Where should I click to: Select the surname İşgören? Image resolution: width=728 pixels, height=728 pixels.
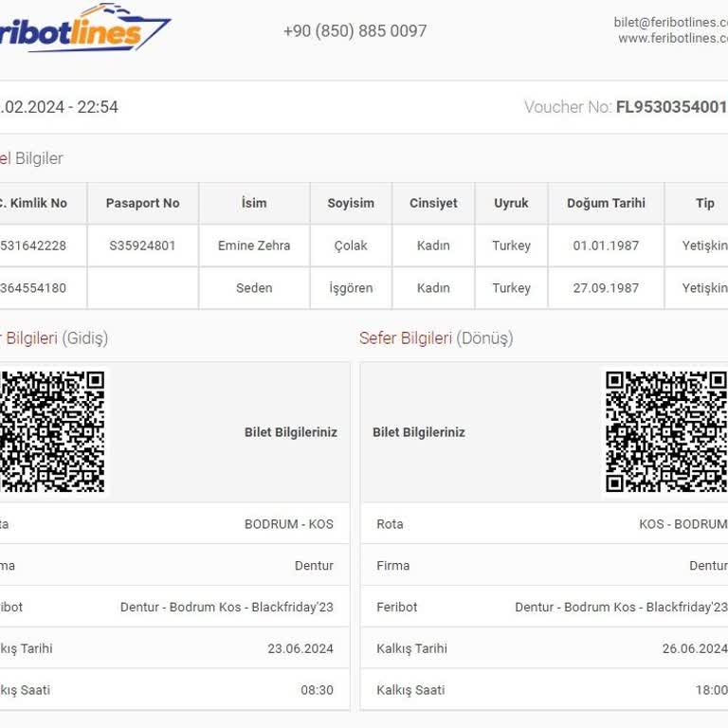[x=351, y=288]
